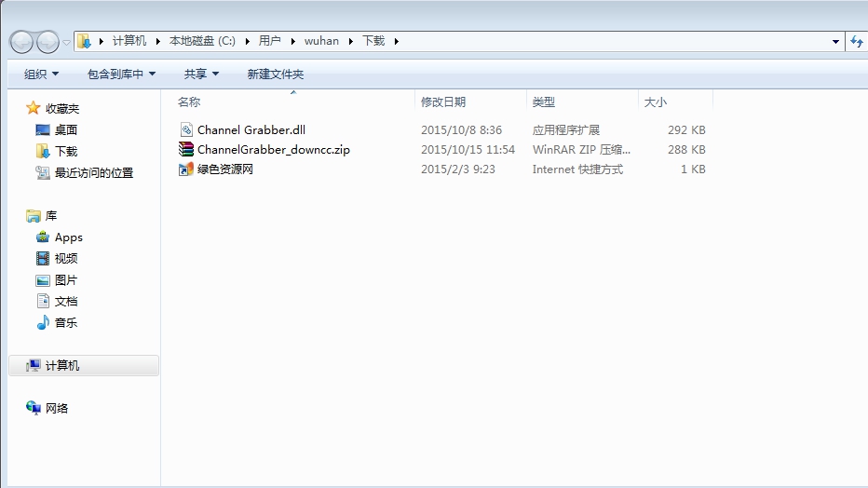Open the 包含到库中 dropdown menu
Image resolution: width=868 pixels, height=488 pixels.
121,74
